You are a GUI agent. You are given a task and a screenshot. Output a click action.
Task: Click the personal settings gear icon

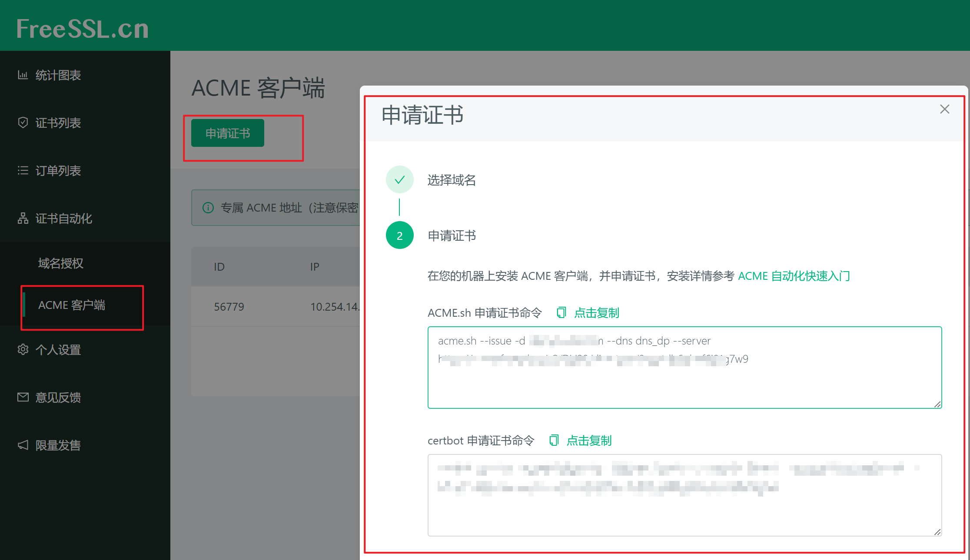tap(23, 350)
